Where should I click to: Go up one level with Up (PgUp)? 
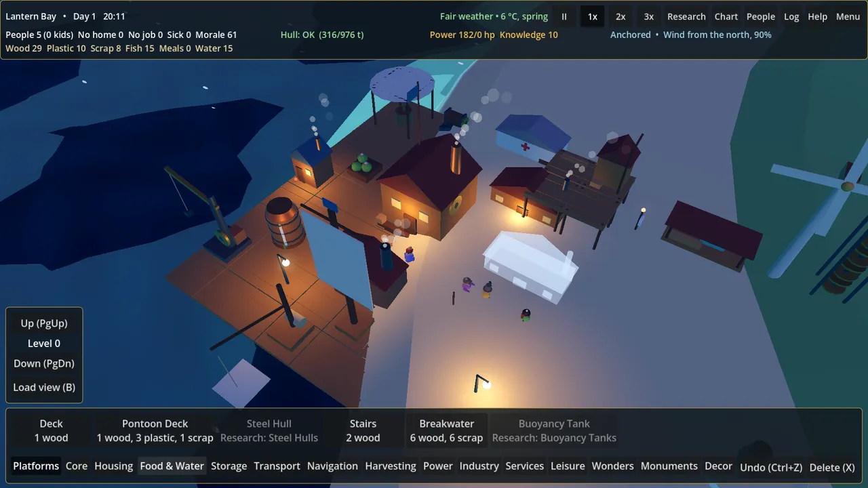pyautogui.click(x=44, y=323)
